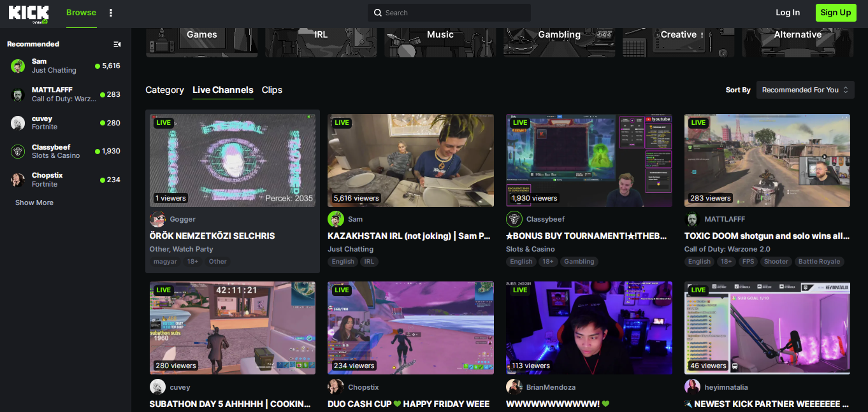The height and width of the screenshot is (412, 868).
Task: Open KAZAKHSTAN IRL stream title link
Action: tap(409, 236)
